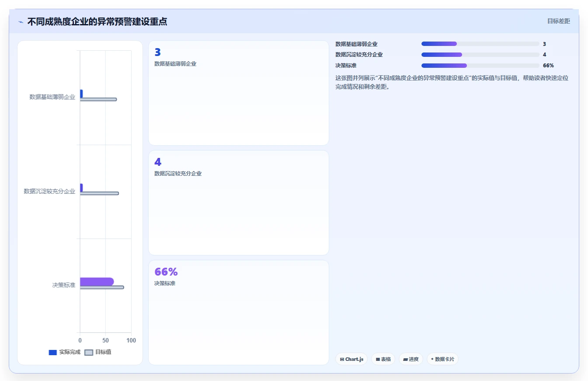Screen dimensions: 588x381
Task: Click the 目标值 legend text
Action: click(103, 352)
